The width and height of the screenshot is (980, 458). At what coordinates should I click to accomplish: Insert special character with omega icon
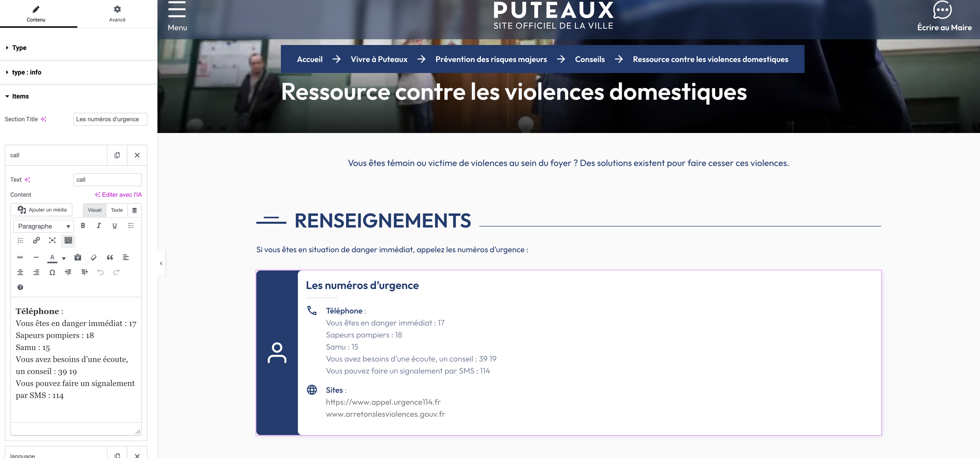click(52, 272)
